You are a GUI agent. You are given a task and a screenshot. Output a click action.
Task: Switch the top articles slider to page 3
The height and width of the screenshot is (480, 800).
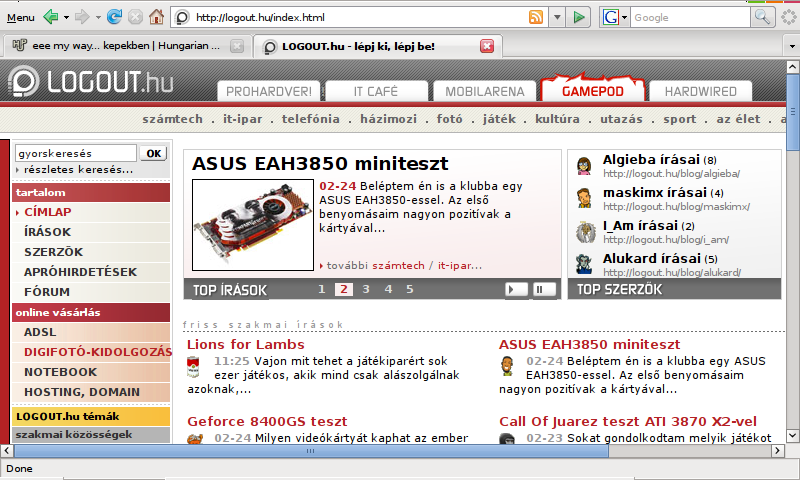click(x=366, y=289)
